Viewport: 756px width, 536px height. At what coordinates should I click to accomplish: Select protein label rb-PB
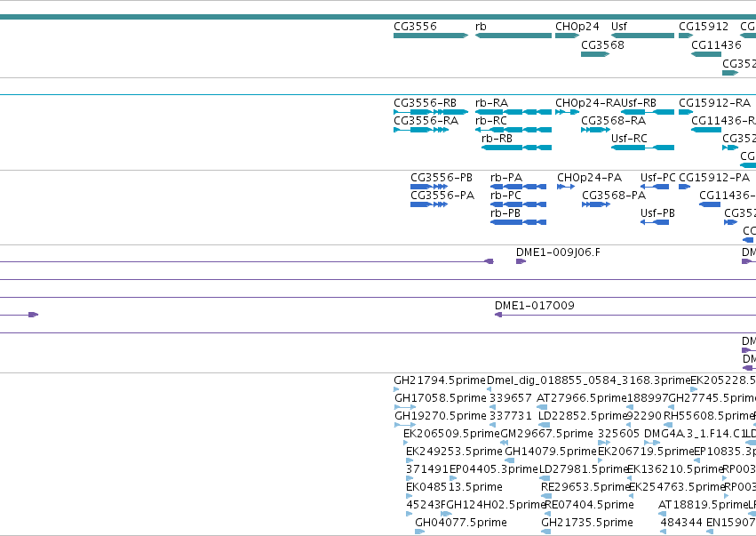[505, 213]
